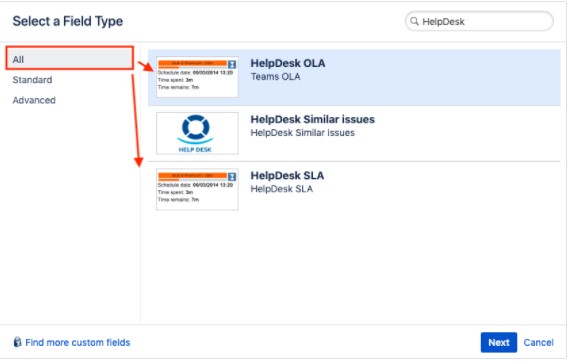The height and width of the screenshot is (361, 569).
Task: Switch to the Standard category
Action: 32,80
